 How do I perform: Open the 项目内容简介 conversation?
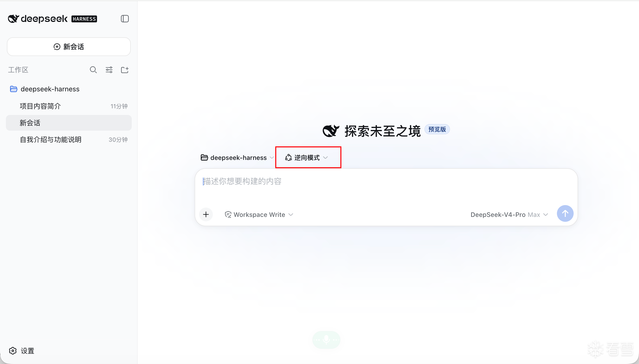(69, 106)
